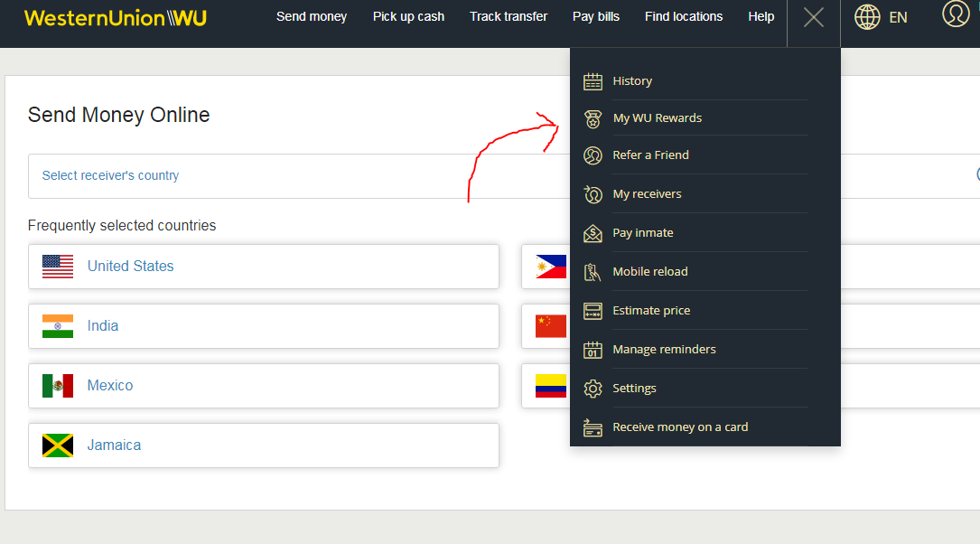Click the United States flag icon
980x544 pixels.
58,267
